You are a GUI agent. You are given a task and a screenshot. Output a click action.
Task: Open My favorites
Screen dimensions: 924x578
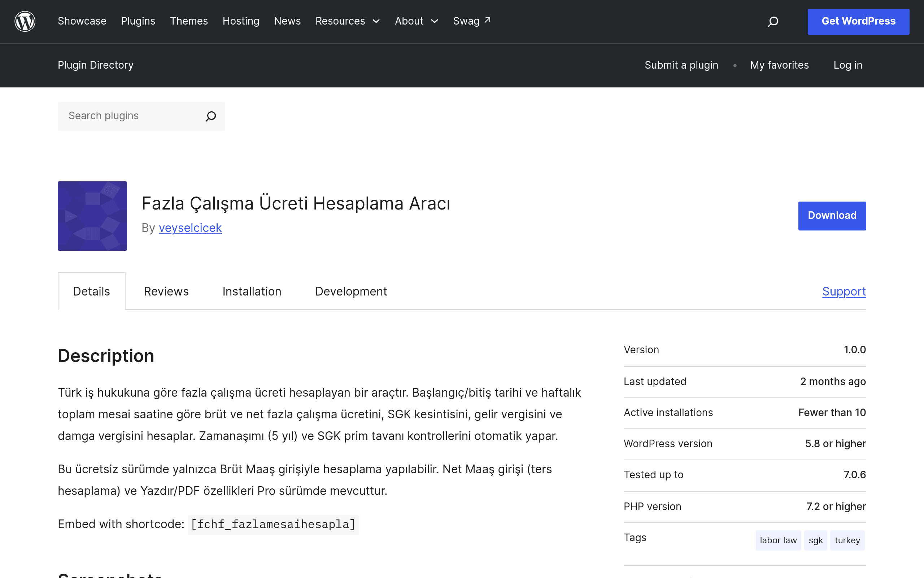(x=779, y=65)
